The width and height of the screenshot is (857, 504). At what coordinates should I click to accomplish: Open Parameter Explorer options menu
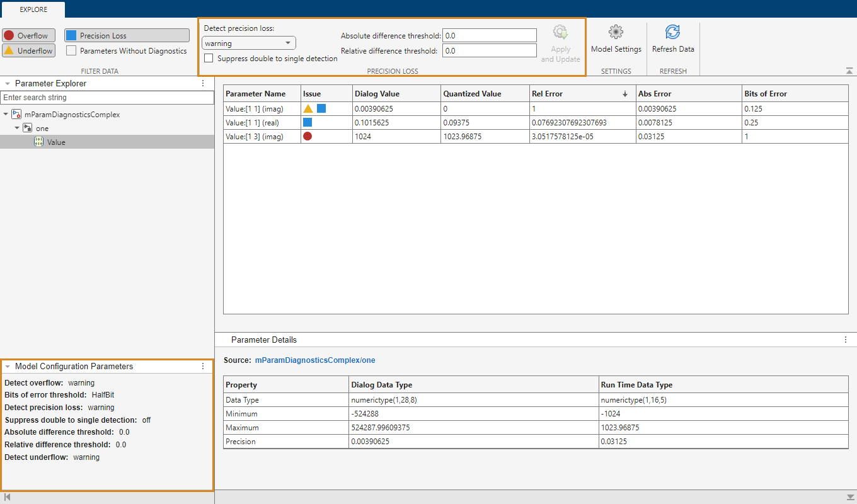[x=203, y=83]
